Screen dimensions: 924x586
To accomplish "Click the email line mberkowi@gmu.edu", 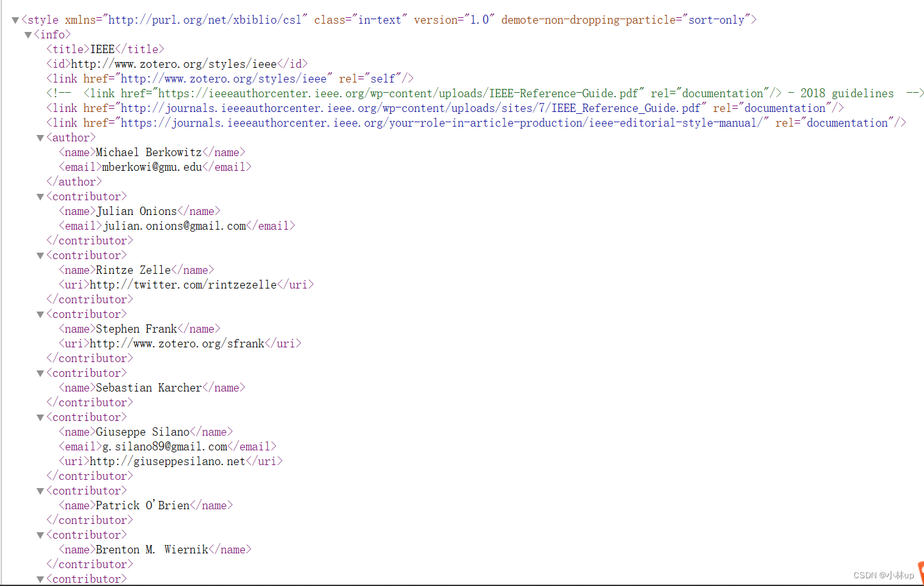I will pyautogui.click(x=155, y=167).
